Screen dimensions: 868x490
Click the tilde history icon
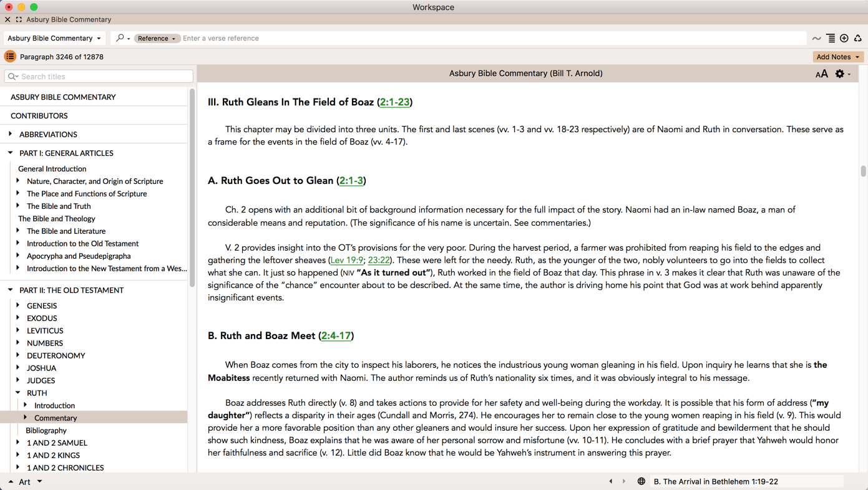click(x=816, y=39)
